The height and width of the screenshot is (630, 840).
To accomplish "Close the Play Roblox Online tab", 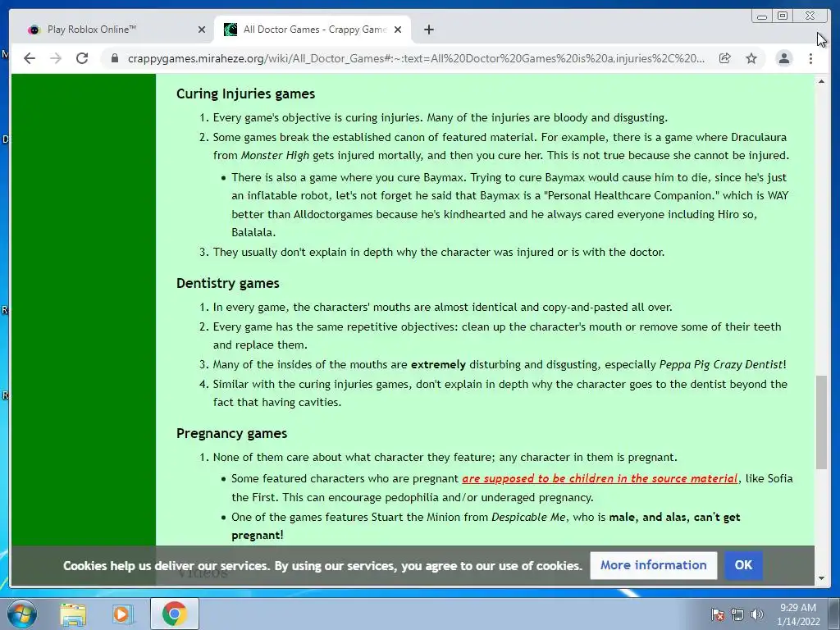I will click(202, 30).
